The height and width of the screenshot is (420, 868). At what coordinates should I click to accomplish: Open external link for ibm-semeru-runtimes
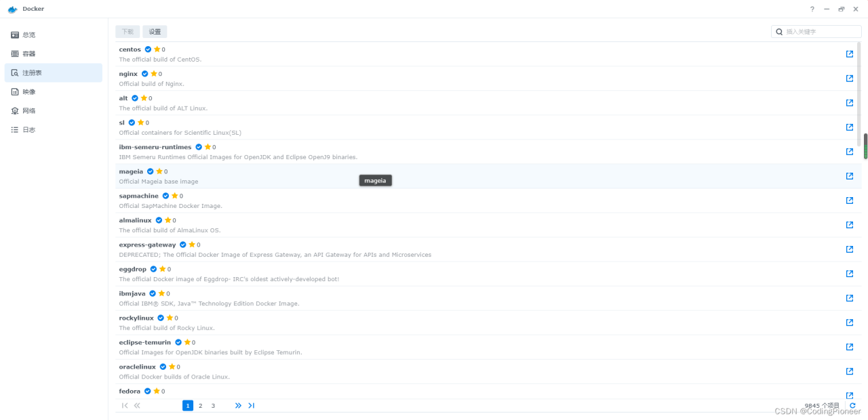pyautogui.click(x=850, y=152)
